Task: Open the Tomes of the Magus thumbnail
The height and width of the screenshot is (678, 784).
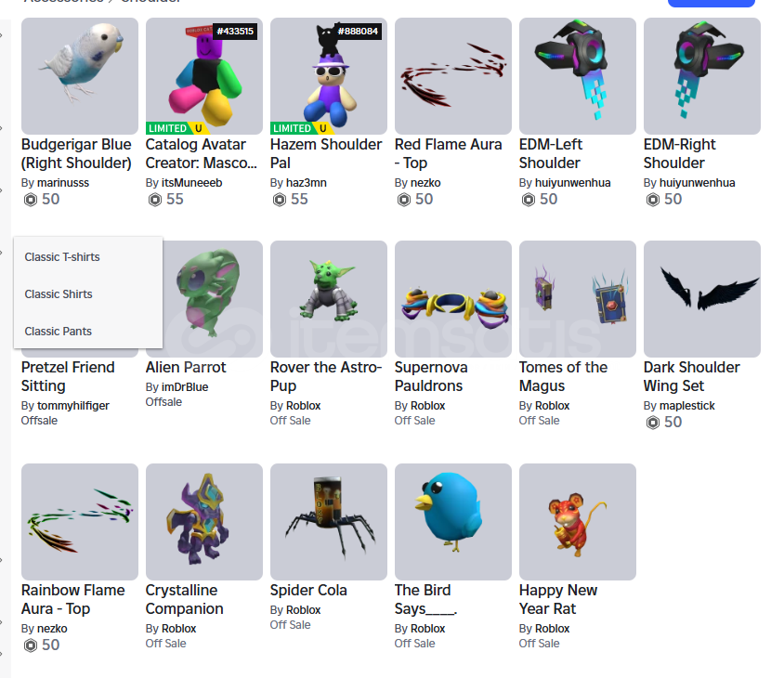Action: pyautogui.click(x=578, y=299)
